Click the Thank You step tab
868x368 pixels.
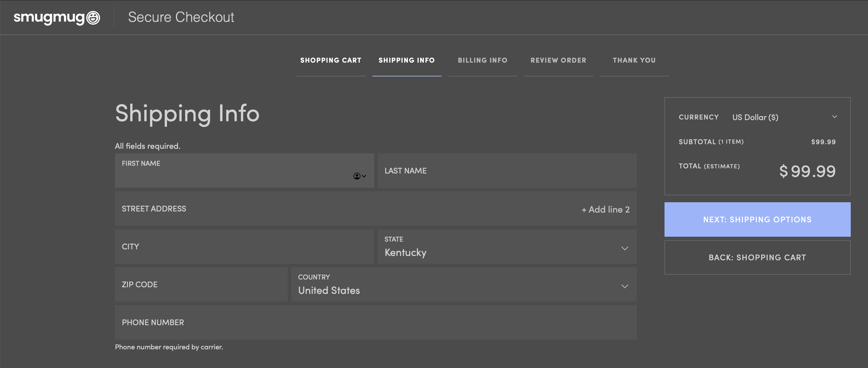click(x=634, y=60)
